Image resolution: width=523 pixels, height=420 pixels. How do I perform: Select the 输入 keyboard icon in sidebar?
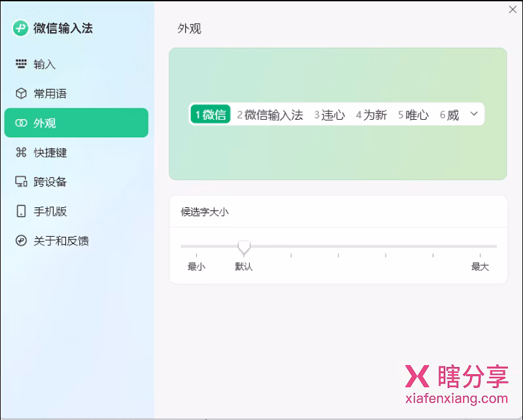coord(20,64)
